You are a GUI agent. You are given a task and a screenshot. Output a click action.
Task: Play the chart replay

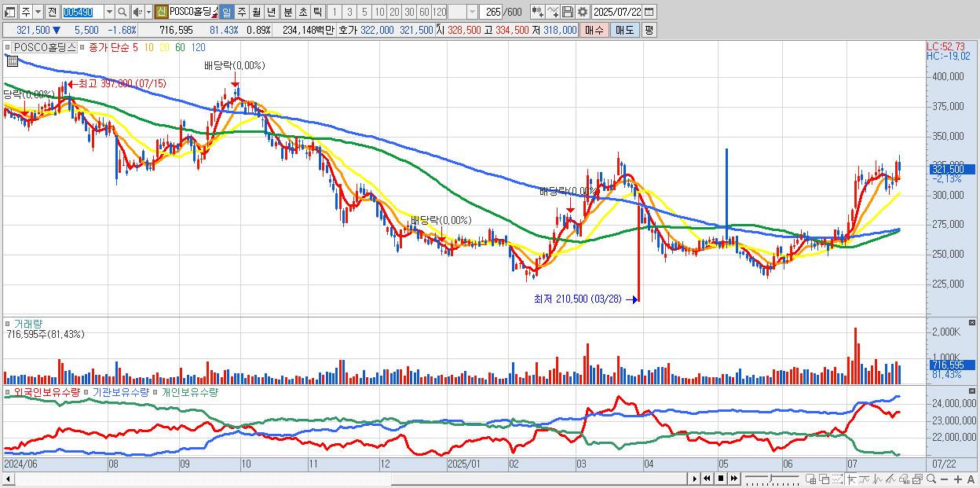[695, 479]
